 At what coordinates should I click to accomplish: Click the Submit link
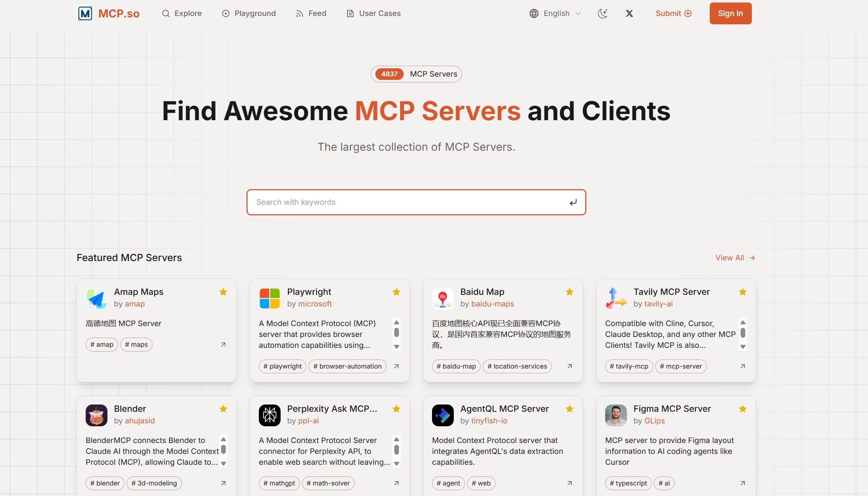tap(673, 13)
